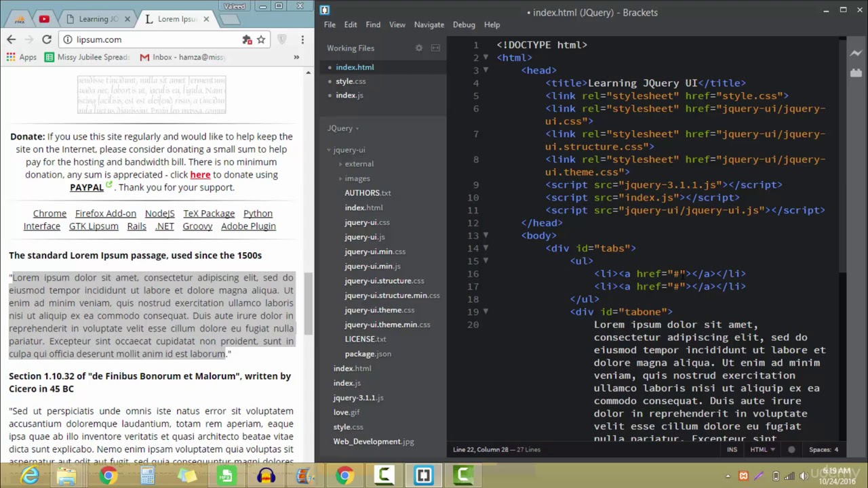This screenshot has height=488, width=868.
Task: Fold the tabs div on line 14
Action: point(486,248)
